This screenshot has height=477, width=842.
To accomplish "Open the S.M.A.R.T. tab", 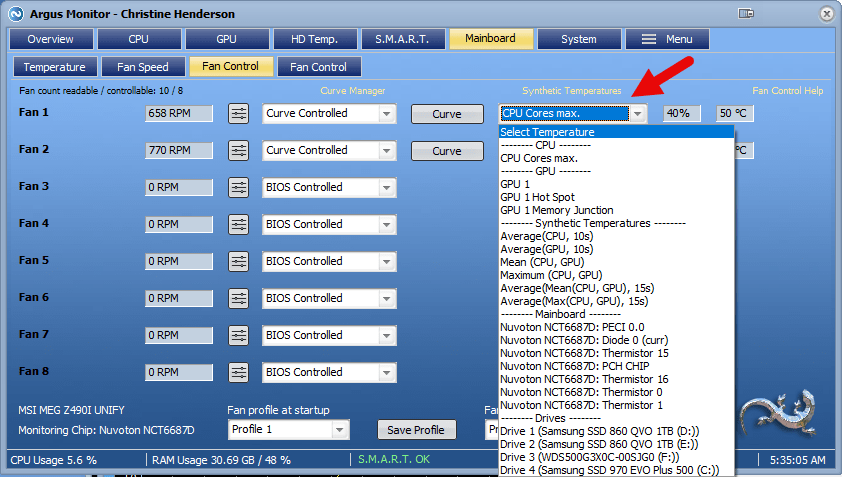I will pyautogui.click(x=403, y=39).
